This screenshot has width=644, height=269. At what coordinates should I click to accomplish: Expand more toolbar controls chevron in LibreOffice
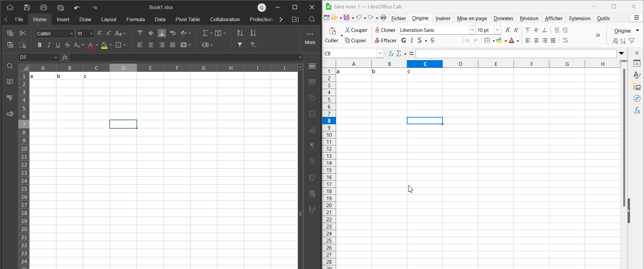tap(598, 35)
